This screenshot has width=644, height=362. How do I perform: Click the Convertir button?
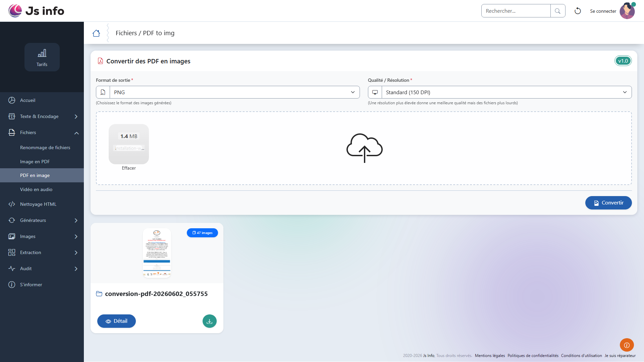[608, 203]
